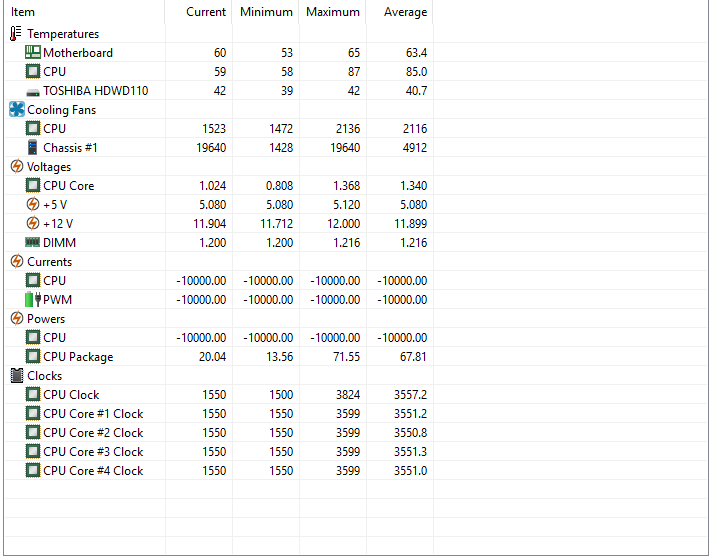Select the CPU Core #4 Clock label

pyautogui.click(x=93, y=471)
